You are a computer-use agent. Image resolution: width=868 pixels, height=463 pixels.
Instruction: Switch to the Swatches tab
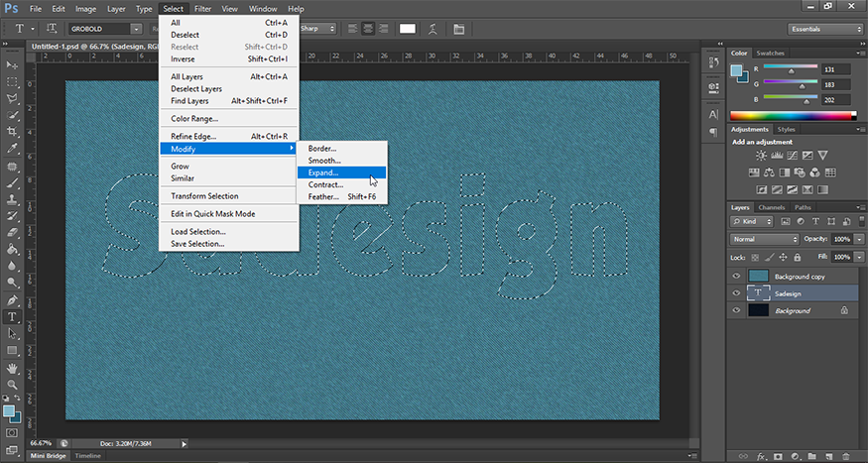point(770,54)
